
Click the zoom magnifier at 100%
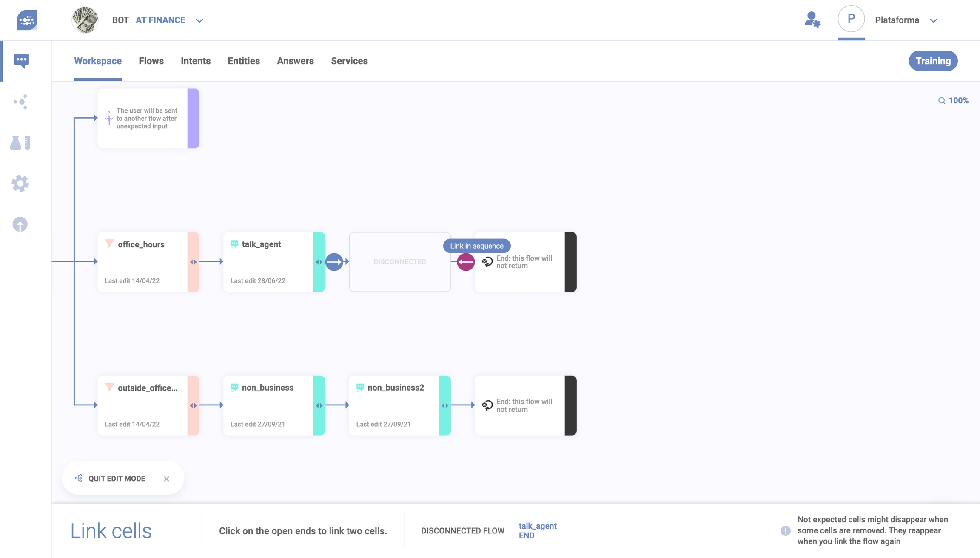tap(942, 101)
